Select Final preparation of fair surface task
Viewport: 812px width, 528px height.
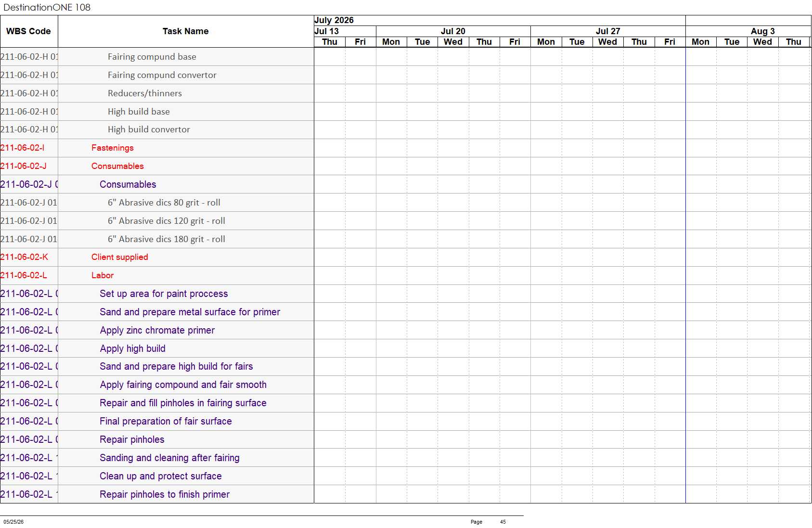166,421
